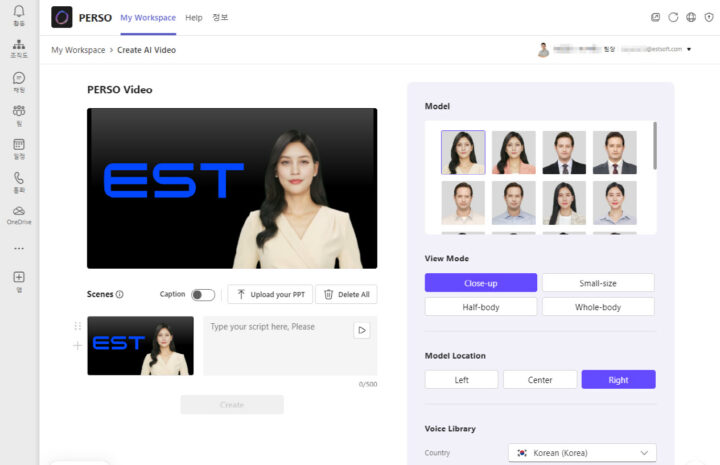Screen dimensions: 720x465
Task: Set model location to Center
Action: coord(540,380)
